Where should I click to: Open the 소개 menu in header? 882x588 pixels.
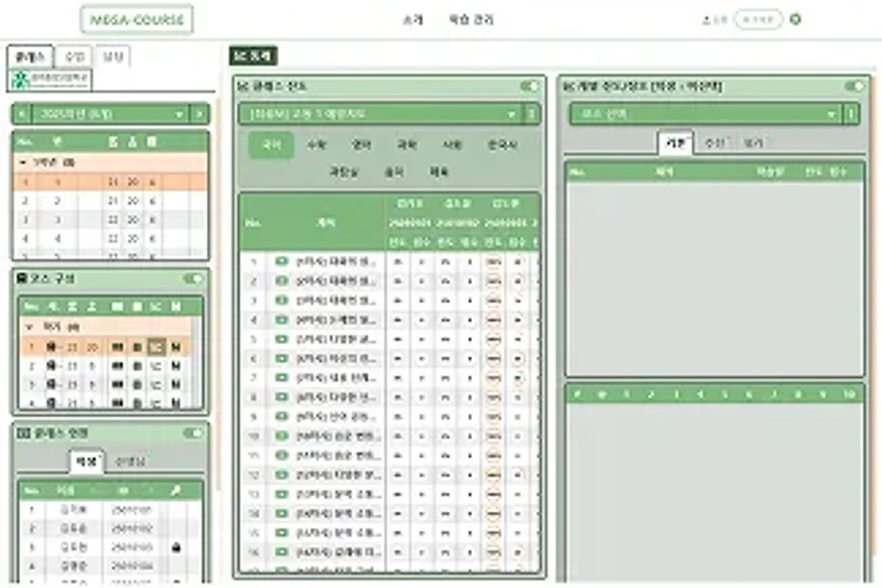pos(413,19)
